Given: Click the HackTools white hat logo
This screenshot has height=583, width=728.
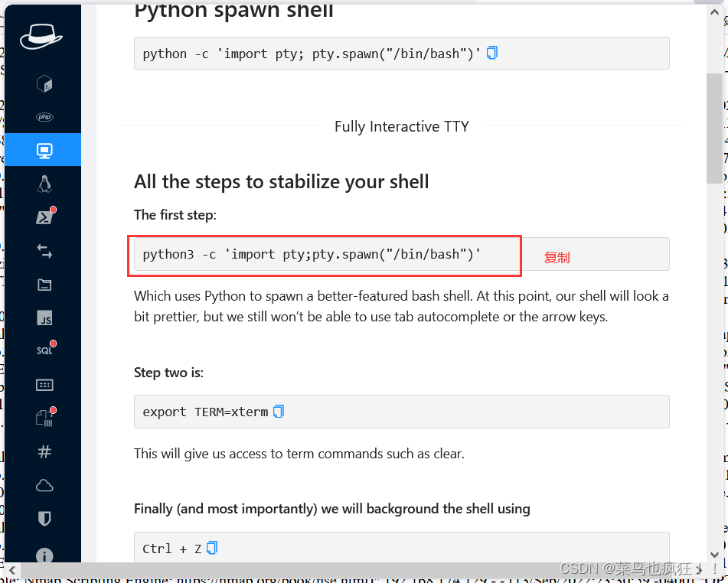Looking at the screenshot, I should pos(41,37).
